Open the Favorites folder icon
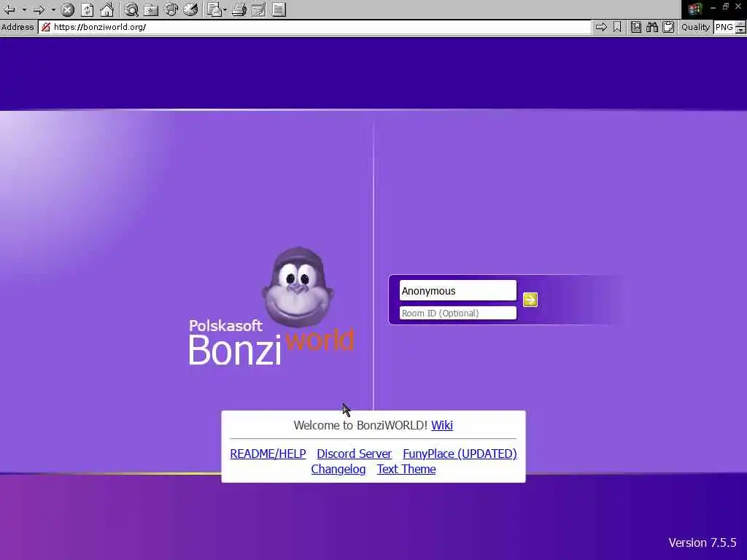 151,9
